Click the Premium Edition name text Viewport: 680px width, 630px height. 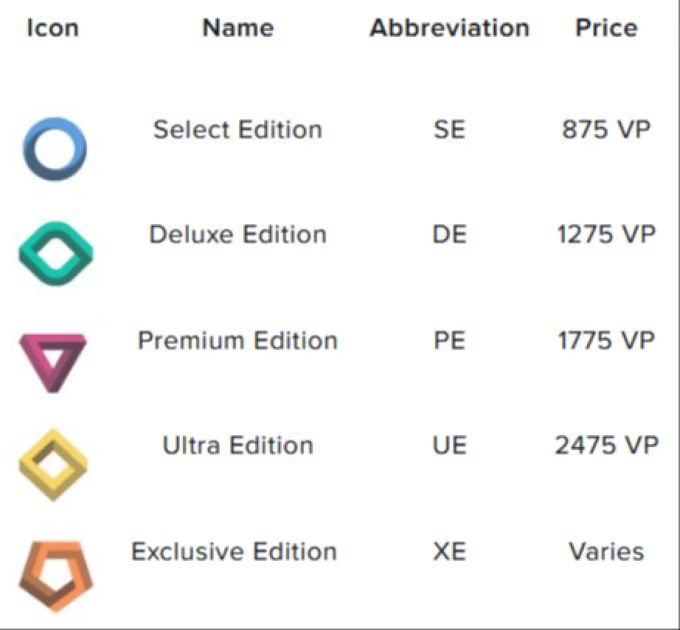pyautogui.click(x=238, y=340)
